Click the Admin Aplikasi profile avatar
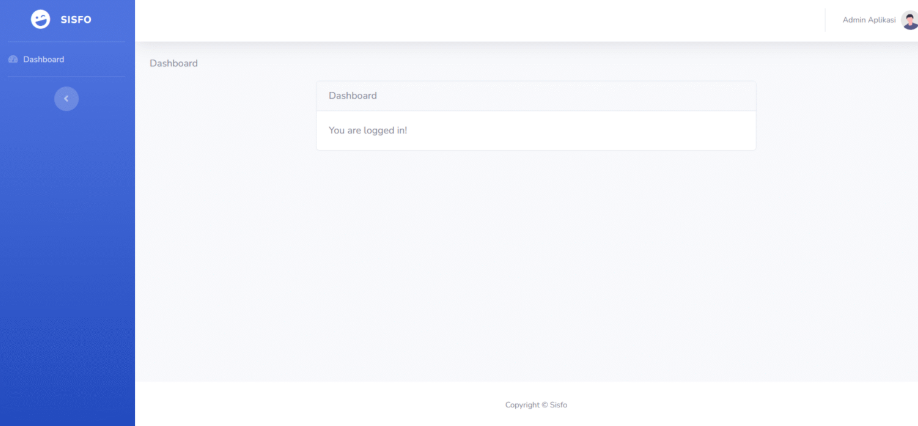This screenshot has width=918, height=426. click(x=909, y=20)
